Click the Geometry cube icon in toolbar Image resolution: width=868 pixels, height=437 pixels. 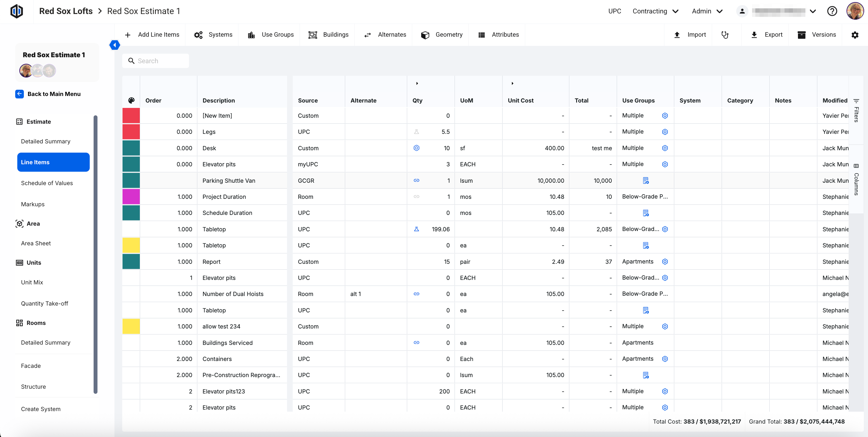[x=425, y=35]
